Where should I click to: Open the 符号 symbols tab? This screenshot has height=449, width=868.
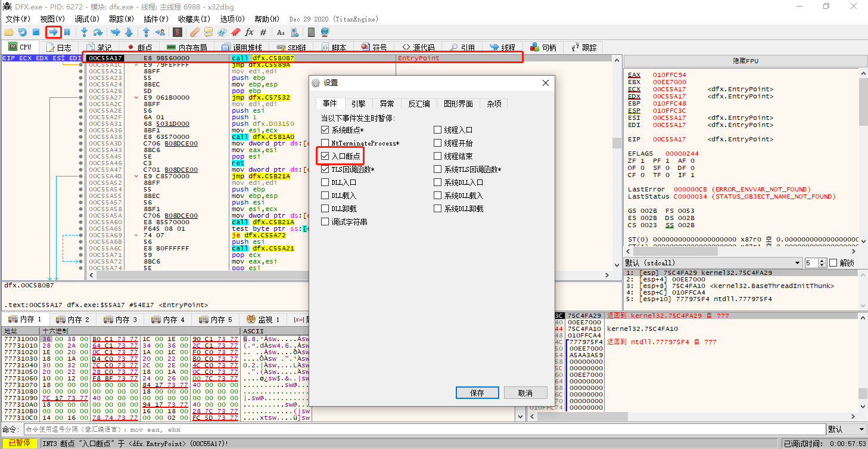pyautogui.click(x=373, y=47)
